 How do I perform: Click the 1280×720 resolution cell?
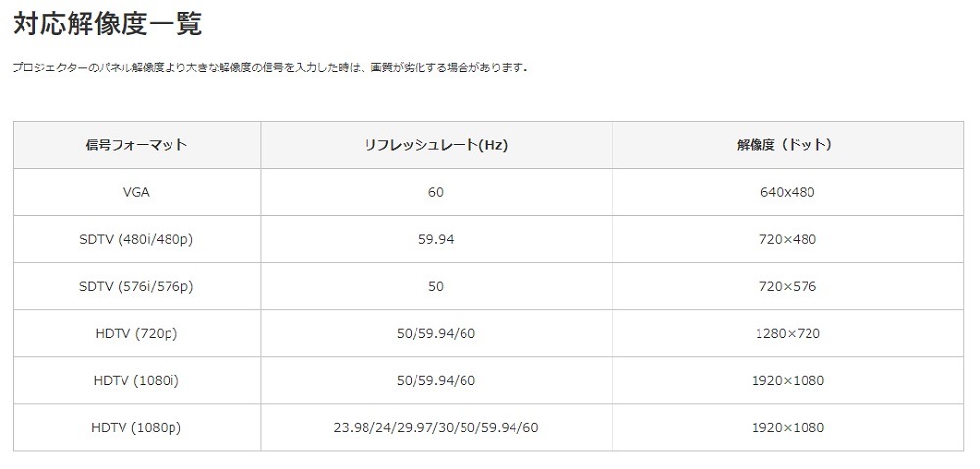(787, 333)
